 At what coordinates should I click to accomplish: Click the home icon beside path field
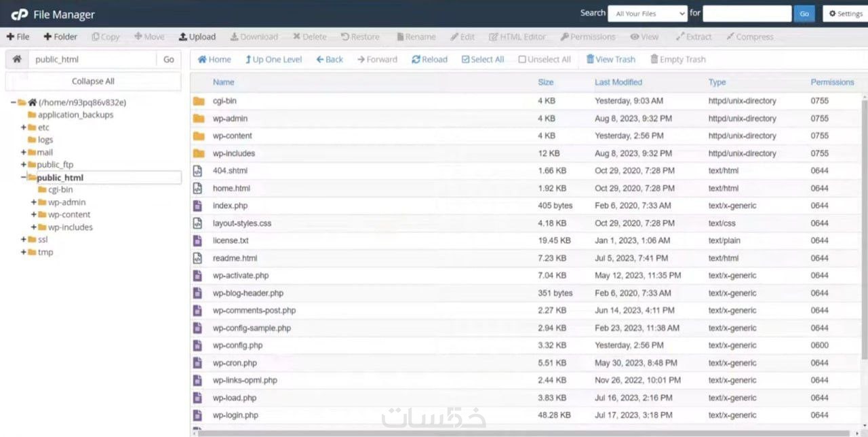pos(17,60)
